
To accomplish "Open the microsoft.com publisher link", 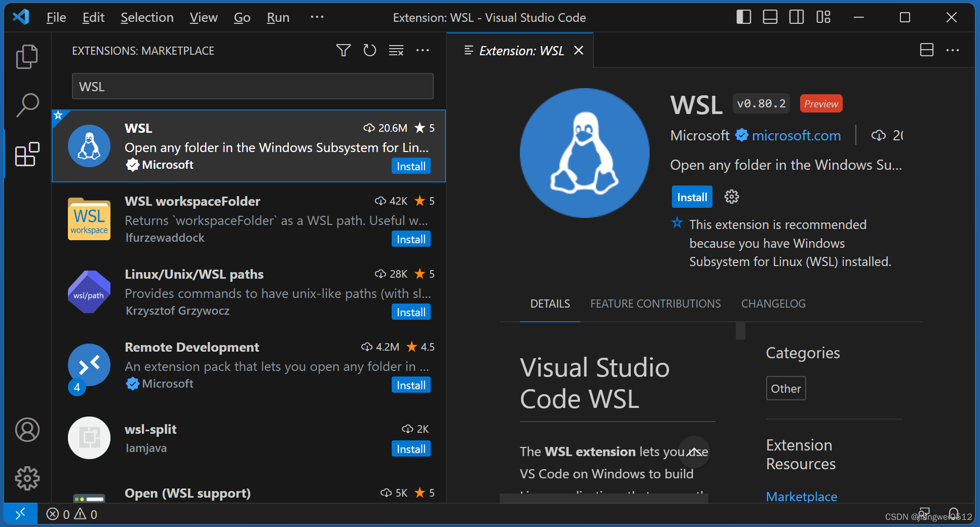I will tap(796, 136).
